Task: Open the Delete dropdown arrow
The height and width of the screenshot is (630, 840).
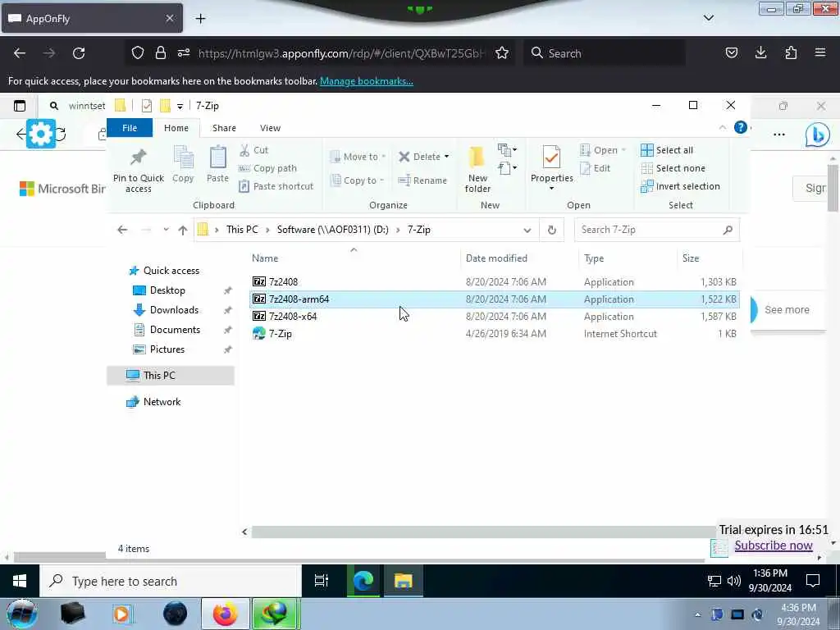Action: (447, 157)
